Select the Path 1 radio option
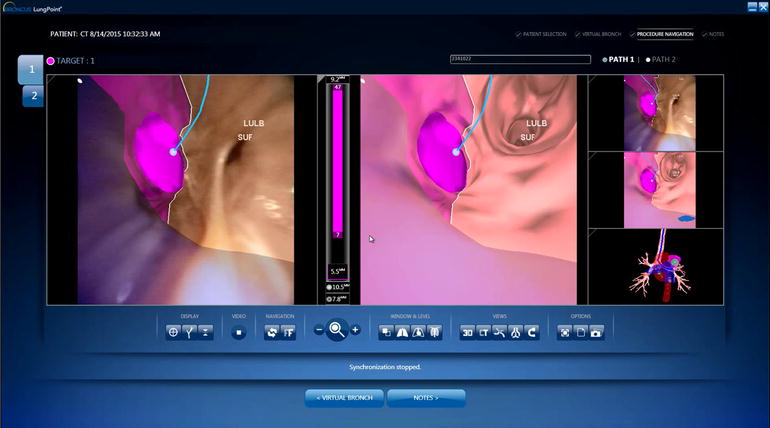Screen dimensions: 770x428 point(605,60)
